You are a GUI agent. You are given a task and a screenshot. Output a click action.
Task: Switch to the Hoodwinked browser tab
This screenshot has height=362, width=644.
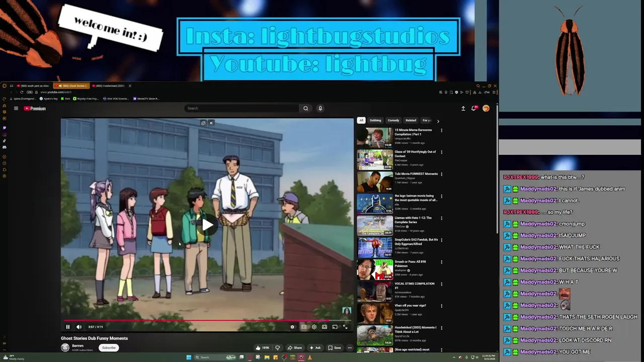click(x=108, y=85)
